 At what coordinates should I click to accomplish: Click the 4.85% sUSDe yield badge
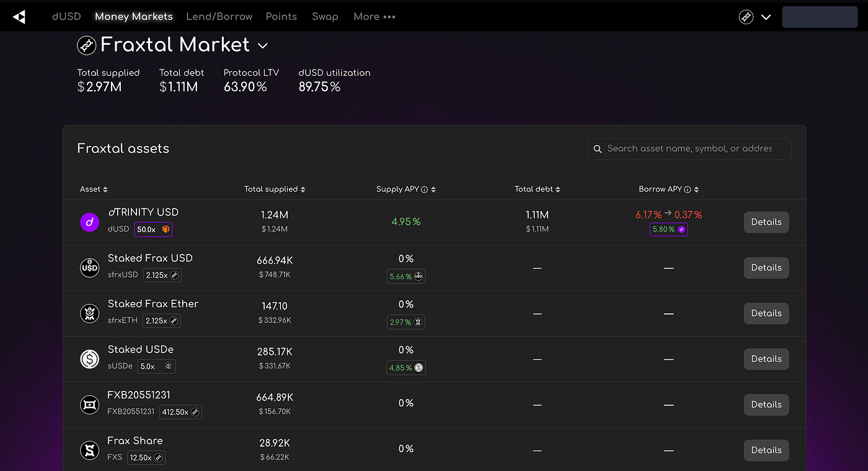point(406,368)
